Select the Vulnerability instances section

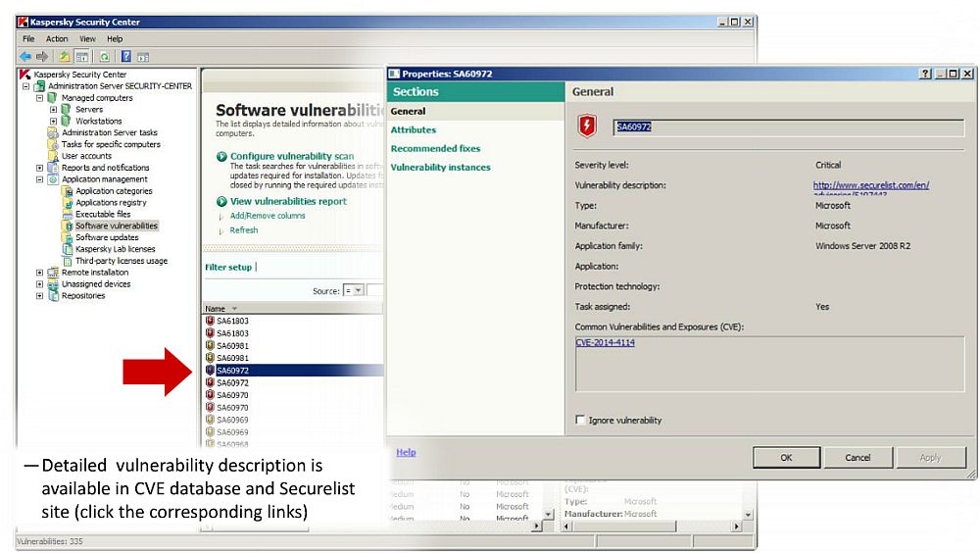(x=441, y=168)
